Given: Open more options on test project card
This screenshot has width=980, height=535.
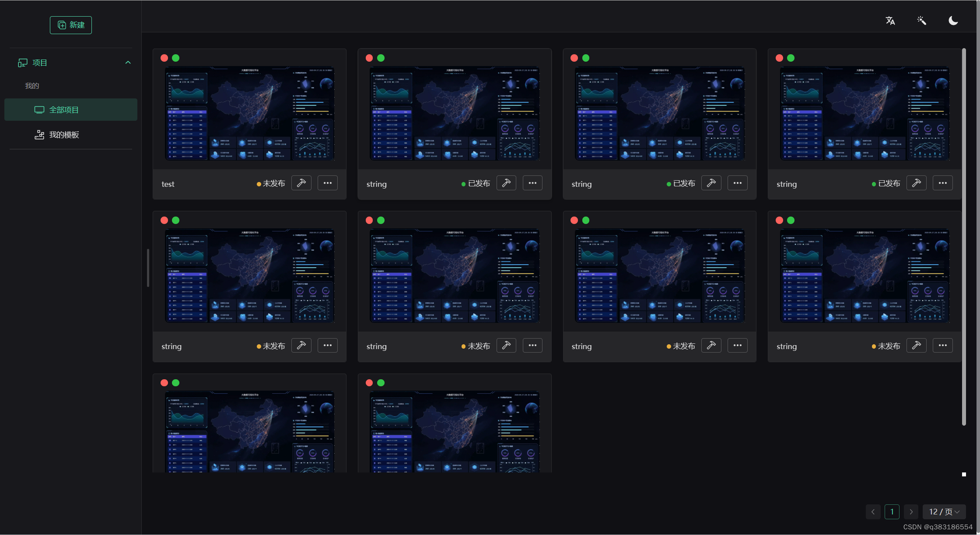Looking at the screenshot, I should coord(327,183).
